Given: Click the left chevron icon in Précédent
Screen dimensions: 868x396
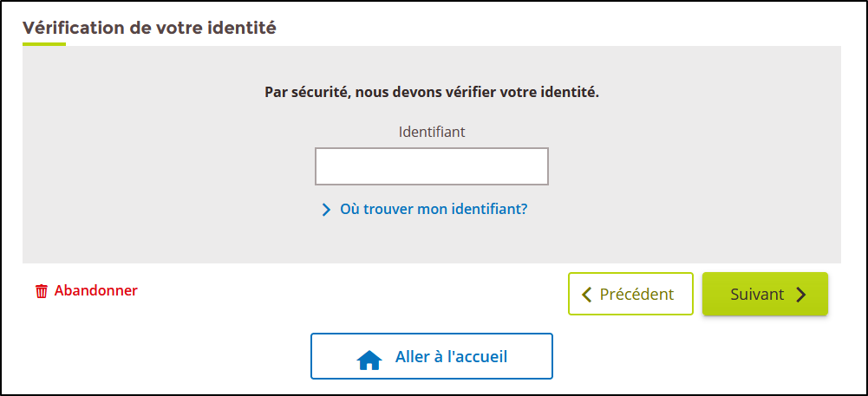Looking at the screenshot, I should tap(587, 295).
